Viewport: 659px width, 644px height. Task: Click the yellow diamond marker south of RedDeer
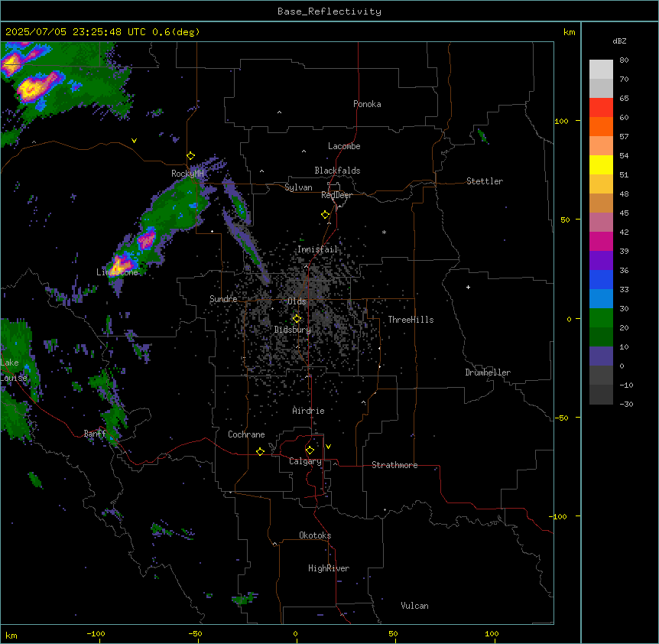pos(326,215)
